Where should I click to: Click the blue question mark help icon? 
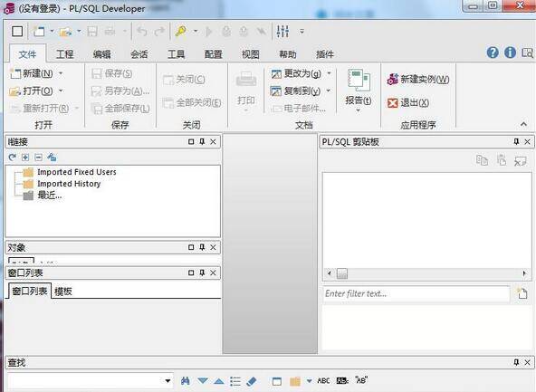493,53
